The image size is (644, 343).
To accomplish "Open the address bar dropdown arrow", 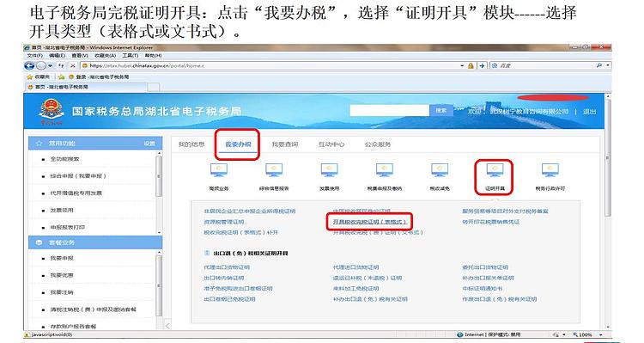I will [x=462, y=65].
